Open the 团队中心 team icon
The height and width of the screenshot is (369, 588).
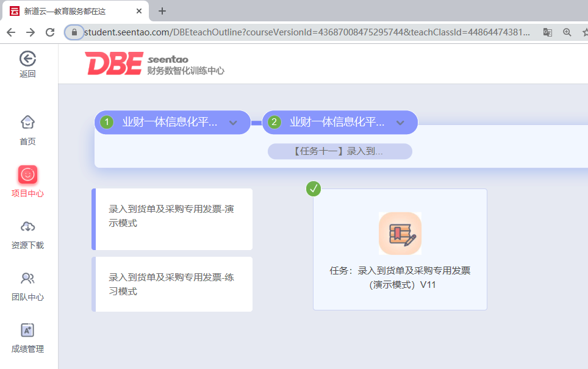(x=27, y=279)
